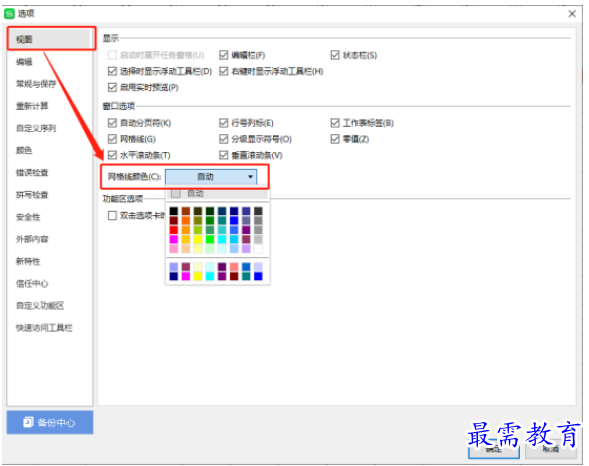Click the 备份中心 button
The width and height of the screenshot is (589, 466).
[x=50, y=422]
